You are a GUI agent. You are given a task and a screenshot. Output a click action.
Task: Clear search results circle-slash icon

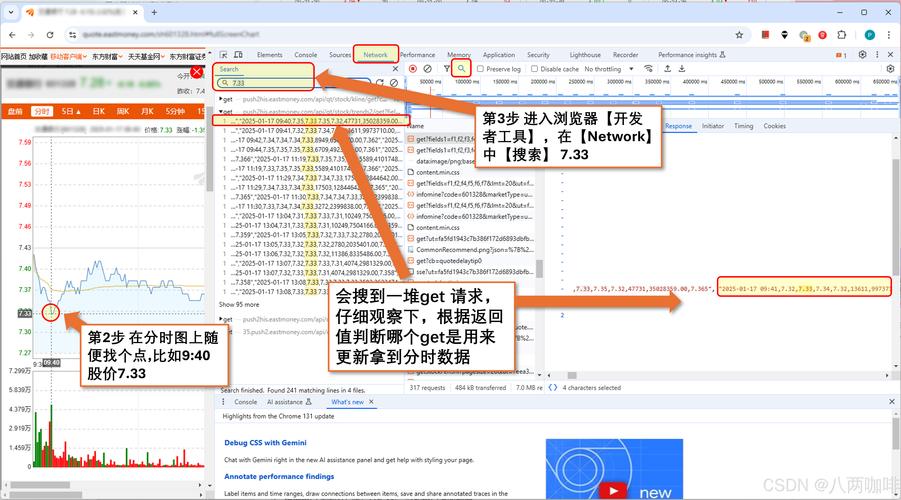394,83
